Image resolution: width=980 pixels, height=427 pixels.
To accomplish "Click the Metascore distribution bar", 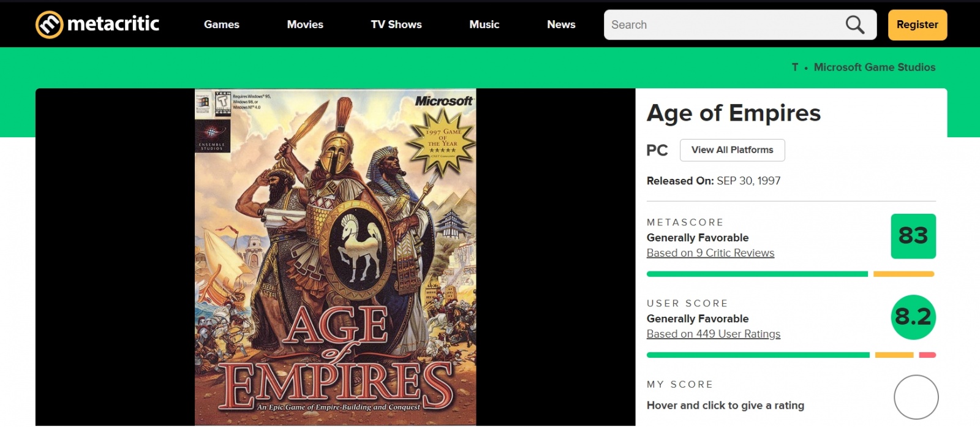I will click(x=790, y=274).
